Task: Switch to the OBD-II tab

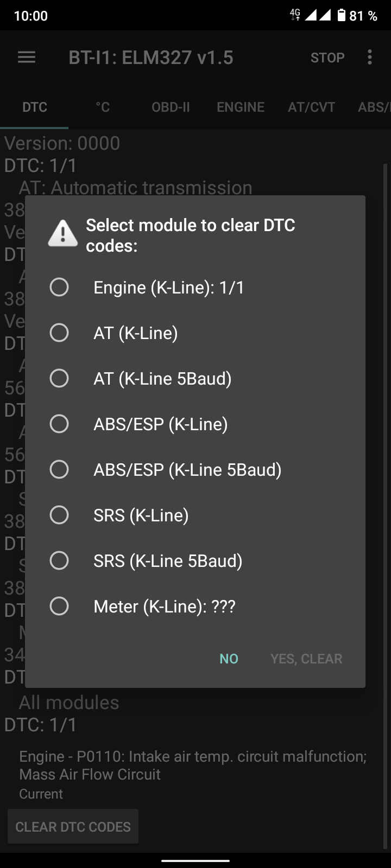Action: point(171,107)
